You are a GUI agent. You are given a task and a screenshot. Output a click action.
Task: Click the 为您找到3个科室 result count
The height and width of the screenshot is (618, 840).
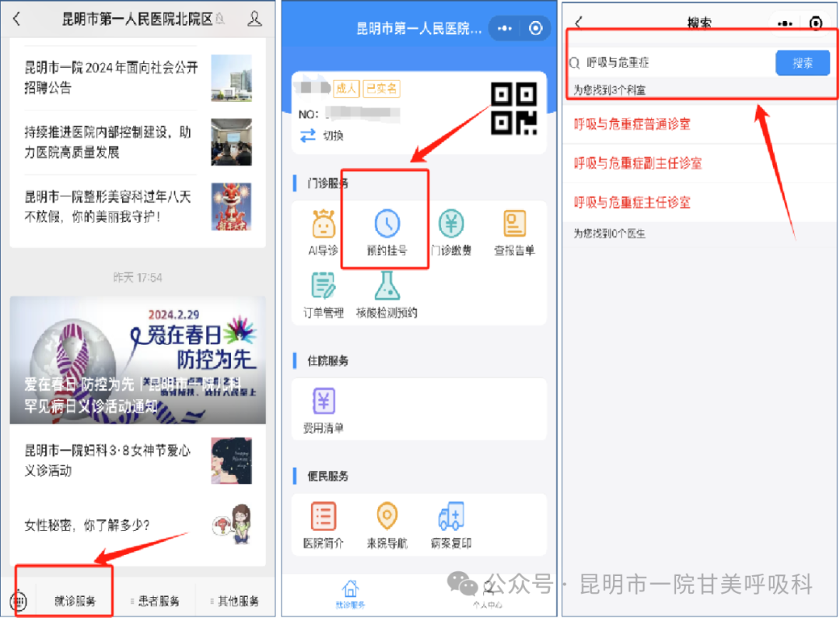(609, 90)
